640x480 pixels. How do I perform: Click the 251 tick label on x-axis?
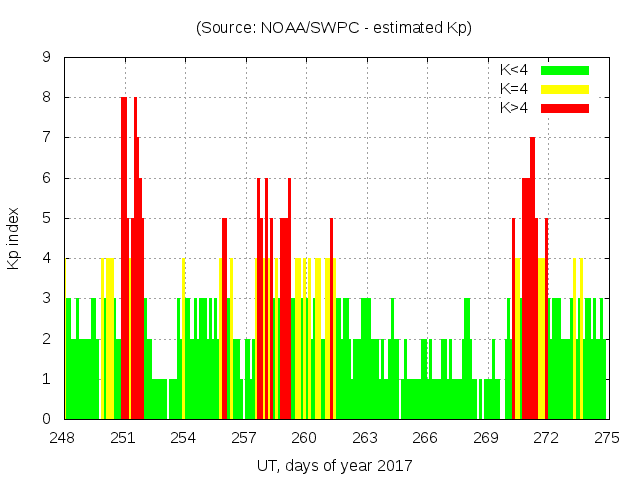[x=123, y=438]
